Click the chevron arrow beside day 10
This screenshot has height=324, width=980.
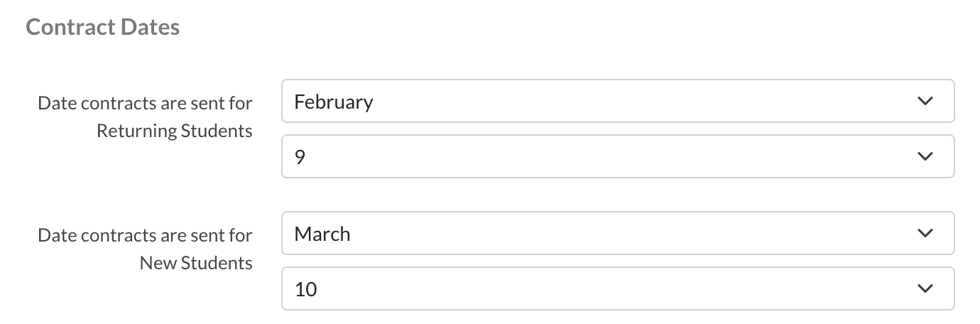pyautogui.click(x=924, y=288)
